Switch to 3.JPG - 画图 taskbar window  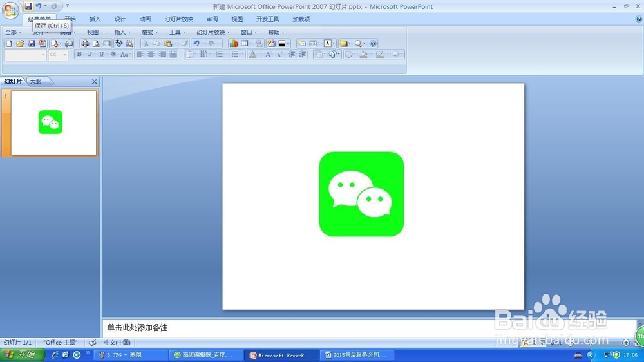pos(131,355)
